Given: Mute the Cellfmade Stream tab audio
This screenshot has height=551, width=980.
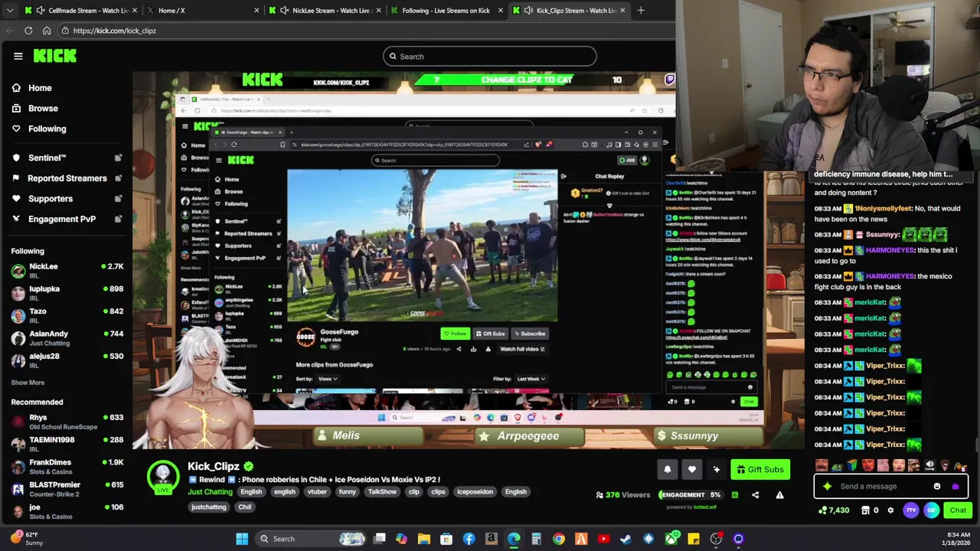Looking at the screenshot, I should tap(41, 10).
